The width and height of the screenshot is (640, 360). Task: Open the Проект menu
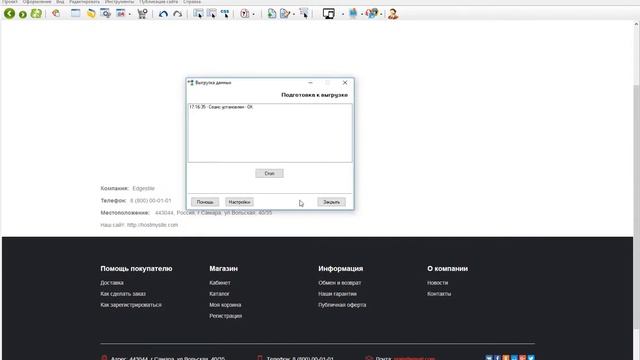pos(10,2)
